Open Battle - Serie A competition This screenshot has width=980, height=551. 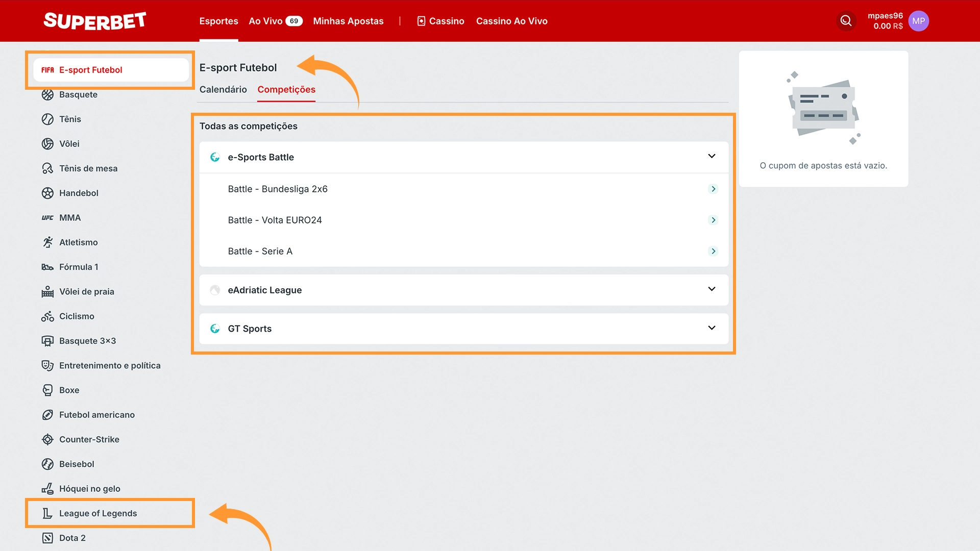(463, 251)
